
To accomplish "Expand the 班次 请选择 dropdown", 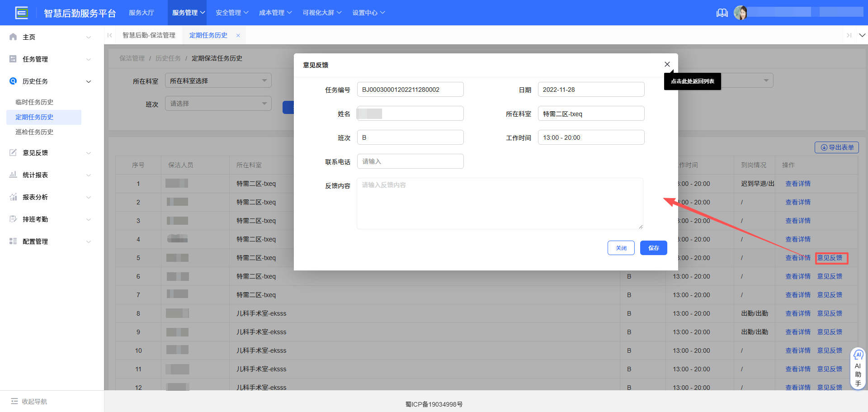I will coord(218,103).
